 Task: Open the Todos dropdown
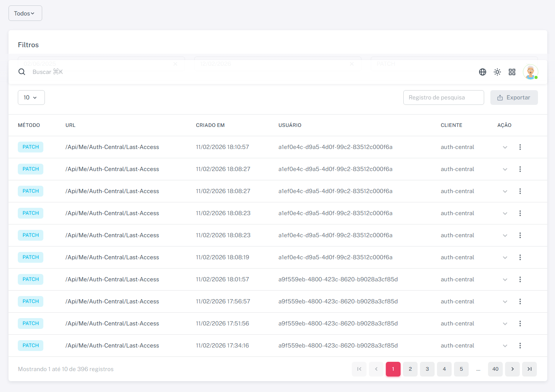[x=25, y=13]
